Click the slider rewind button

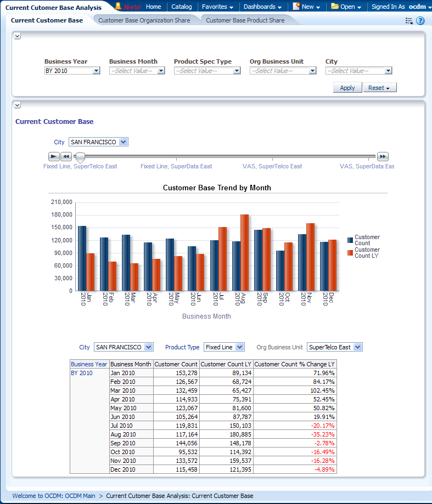pyautogui.click(x=66, y=156)
